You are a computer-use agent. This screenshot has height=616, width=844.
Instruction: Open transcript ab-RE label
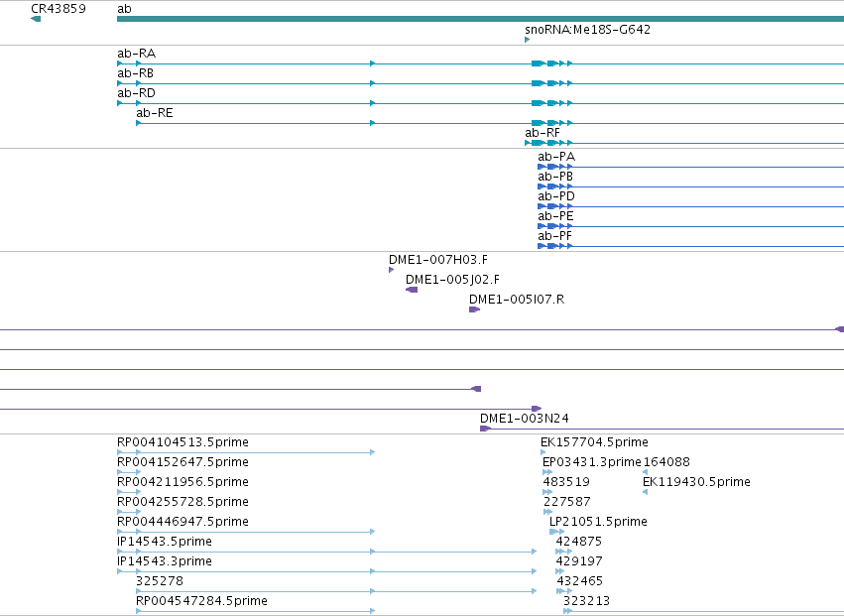coord(155,113)
